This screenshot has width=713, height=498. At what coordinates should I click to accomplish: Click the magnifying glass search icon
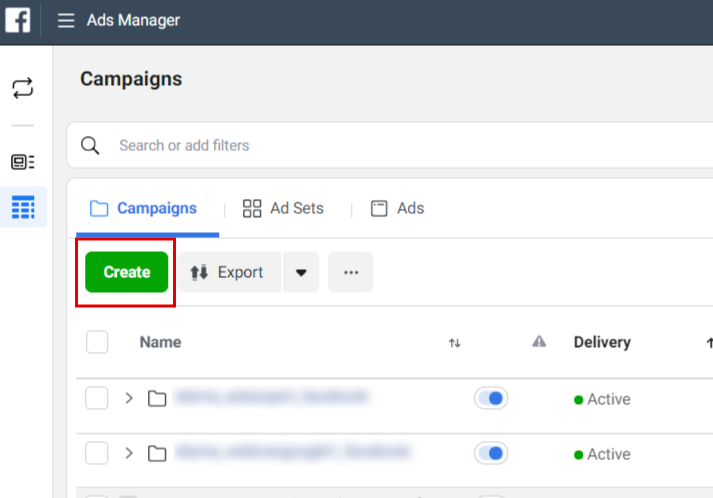pos(90,146)
